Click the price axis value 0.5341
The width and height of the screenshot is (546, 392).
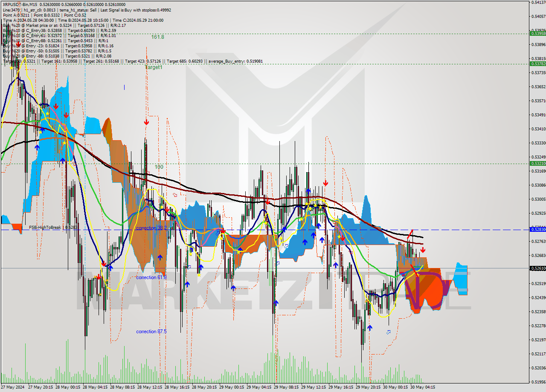[538, 129]
